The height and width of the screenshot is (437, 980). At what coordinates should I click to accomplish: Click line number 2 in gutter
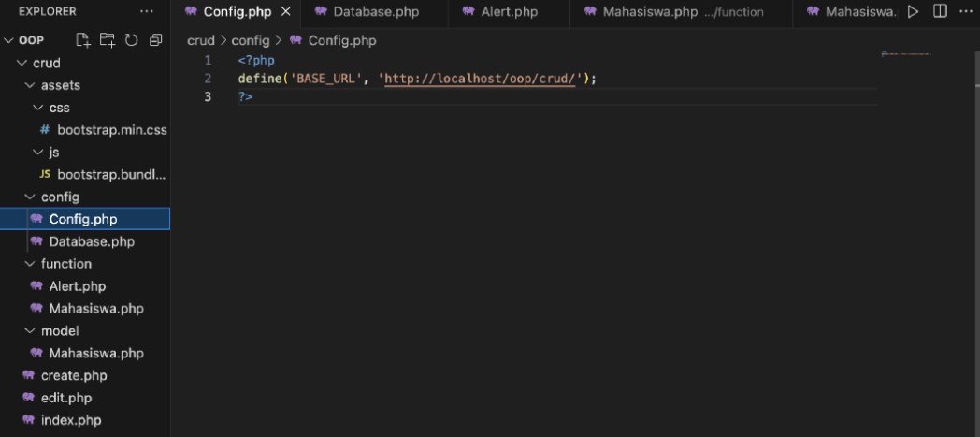209,79
